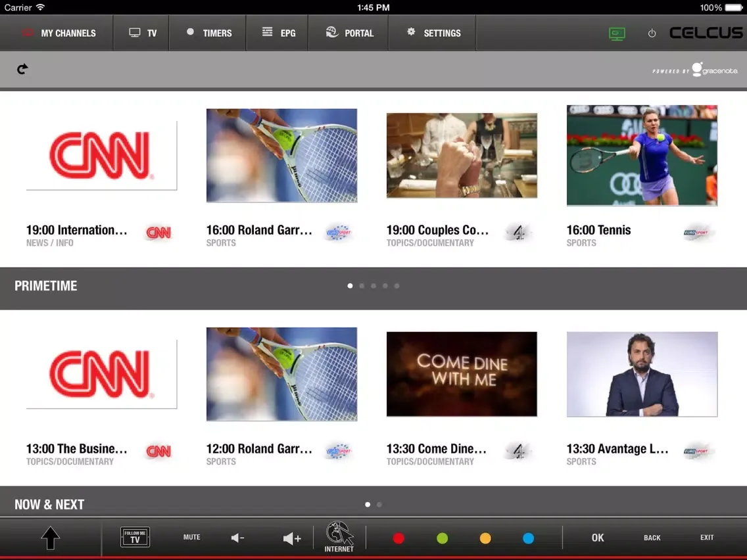
Task: Tap the 1:45 PM clock
Action: [373, 8]
